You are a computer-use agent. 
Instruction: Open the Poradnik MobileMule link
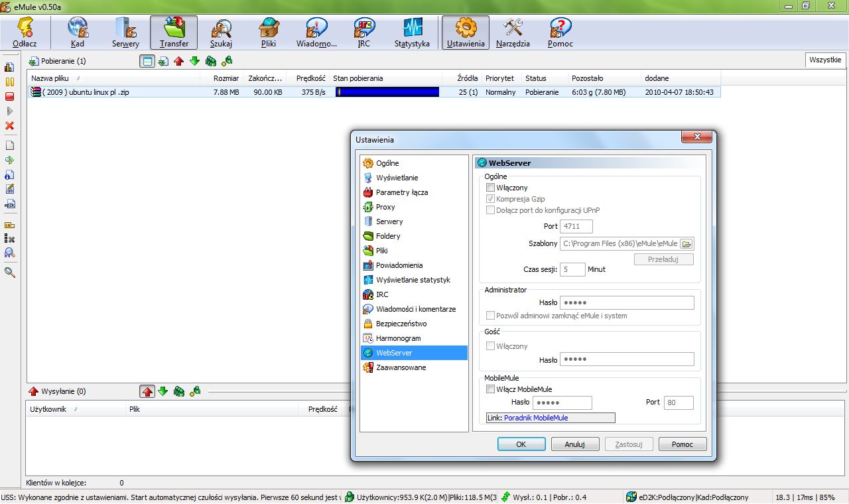(x=536, y=418)
